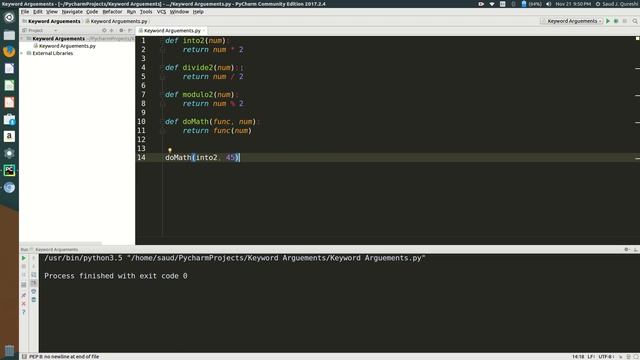
Task: Open the Refactor menu
Action: point(112,12)
